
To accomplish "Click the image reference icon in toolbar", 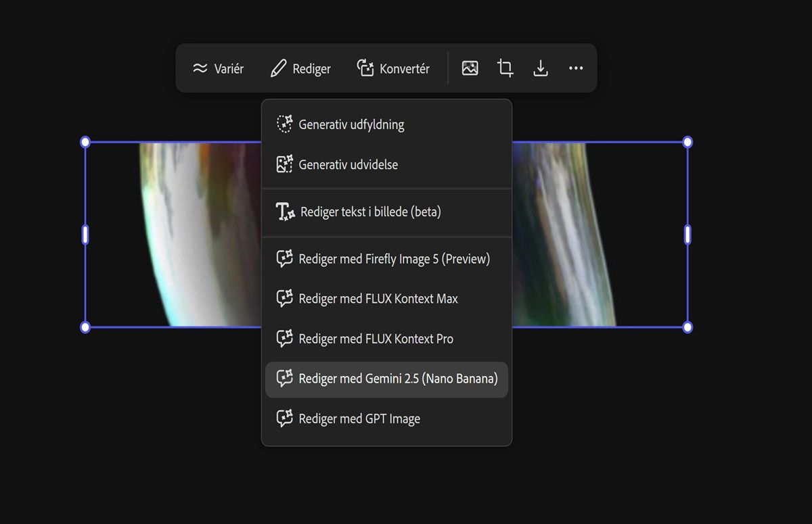I will (x=470, y=68).
